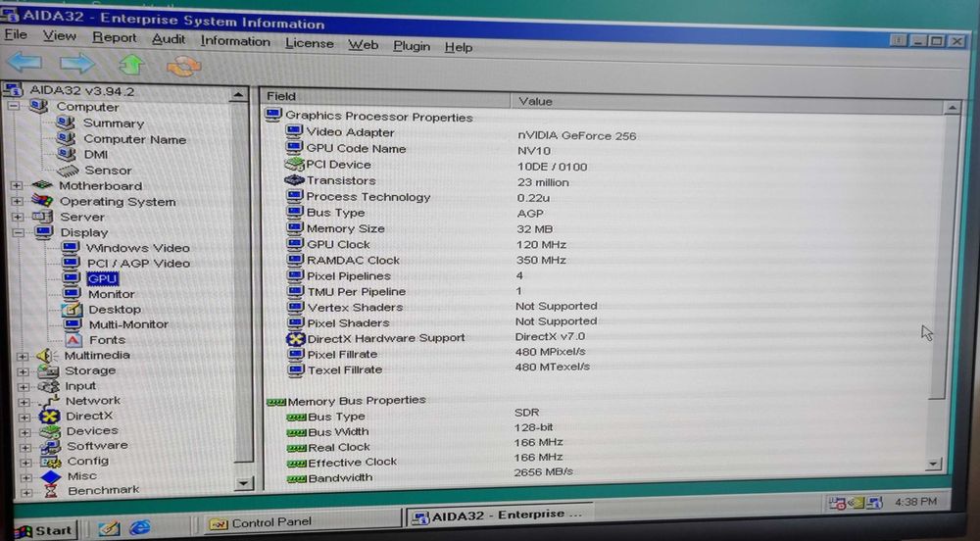Screen dimensions: 980x541
Task: Expand the Multimedia tree node
Action: click(x=23, y=356)
